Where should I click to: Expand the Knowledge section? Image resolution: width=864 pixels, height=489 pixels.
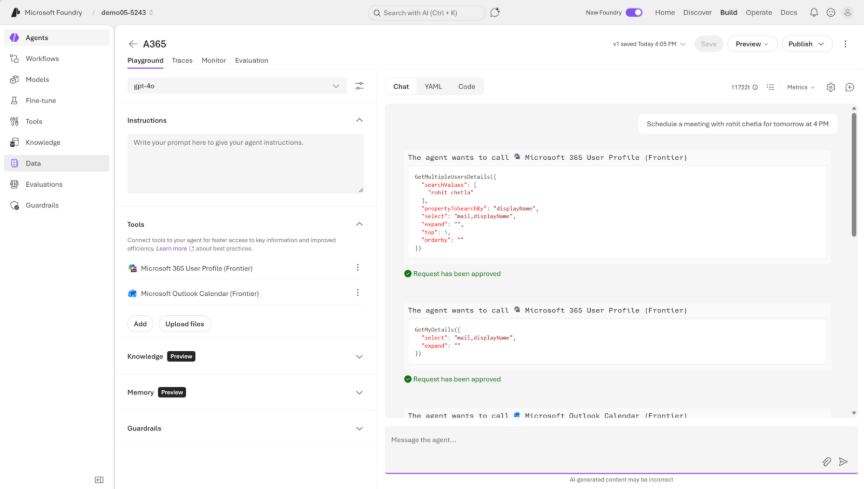[x=359, y=357]
